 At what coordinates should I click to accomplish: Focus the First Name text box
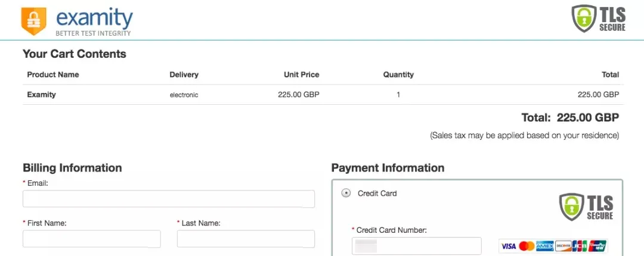92,239
